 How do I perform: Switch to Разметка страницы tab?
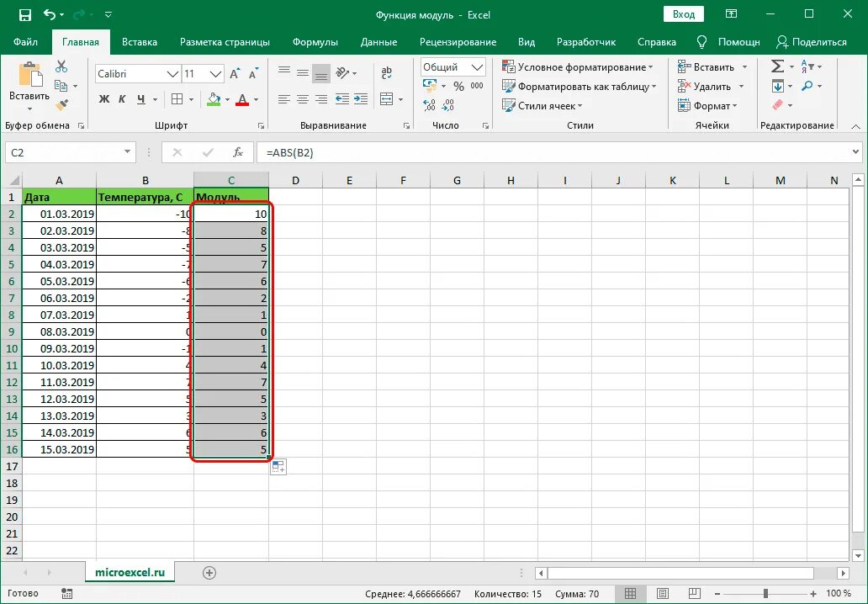tap(225, 42)
